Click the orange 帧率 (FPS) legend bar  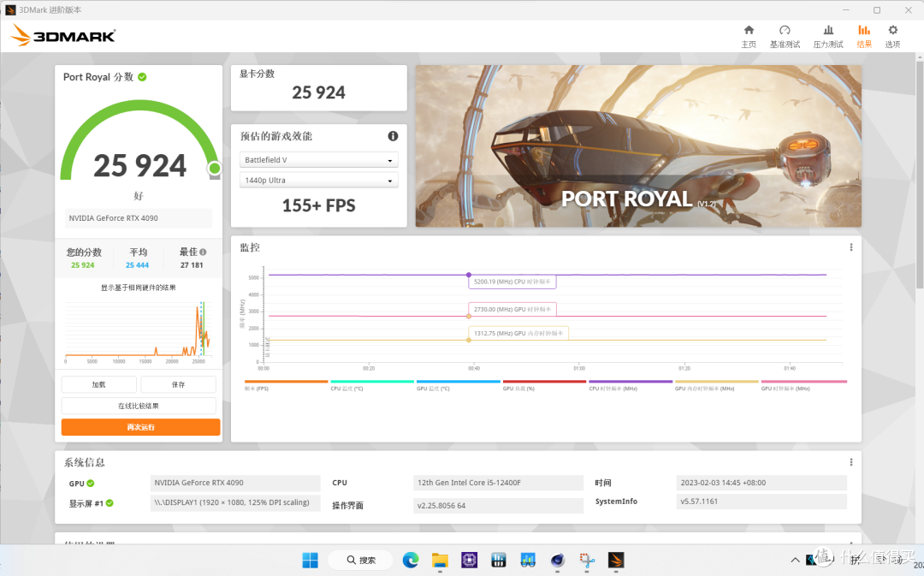pos(286,382)
